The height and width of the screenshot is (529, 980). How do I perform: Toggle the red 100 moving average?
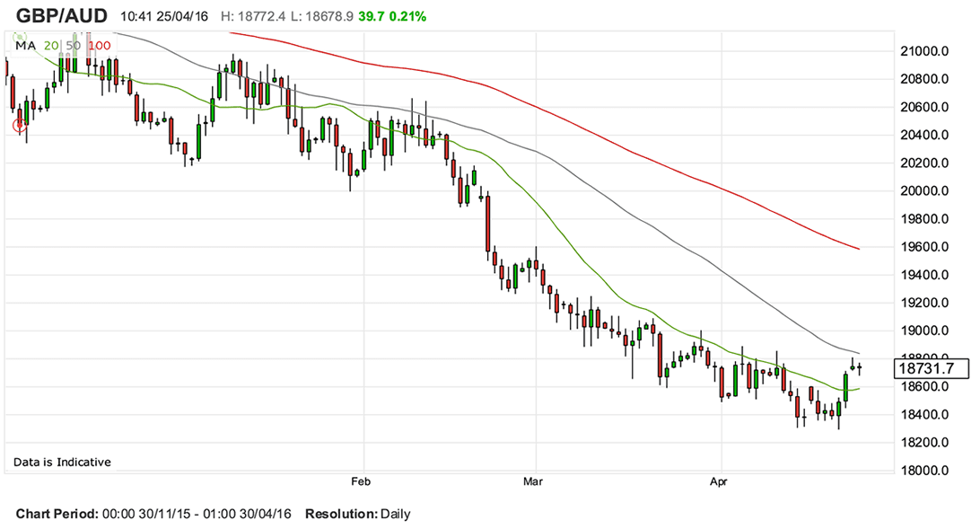100,45
